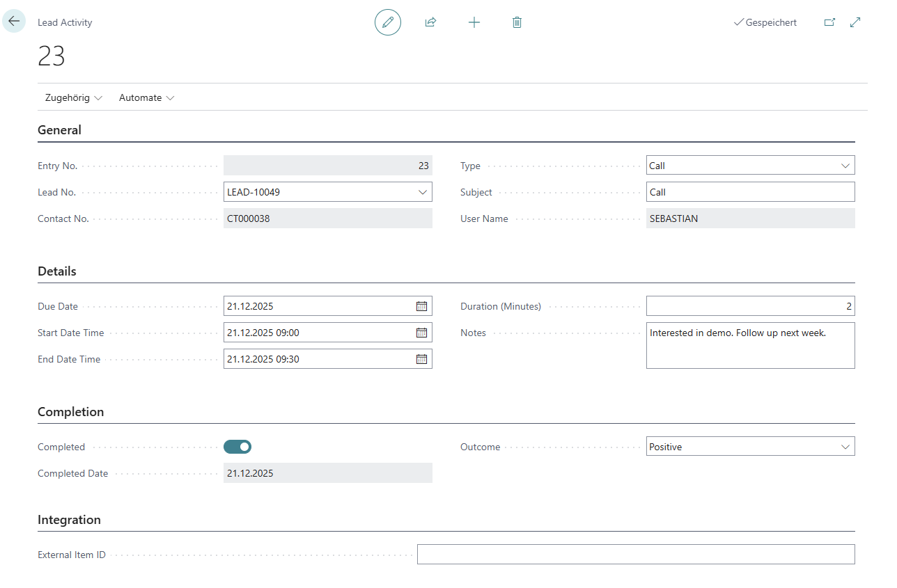The height and width of the screenshot is (588, 897).
Task: Open the Lead No. dropdown
Action: click(423, 192)
